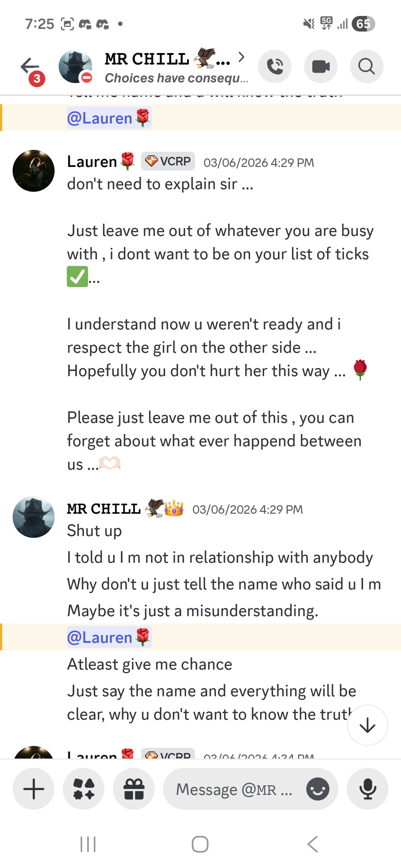Tap the Message @MR input field

click(x=234, y=789)
